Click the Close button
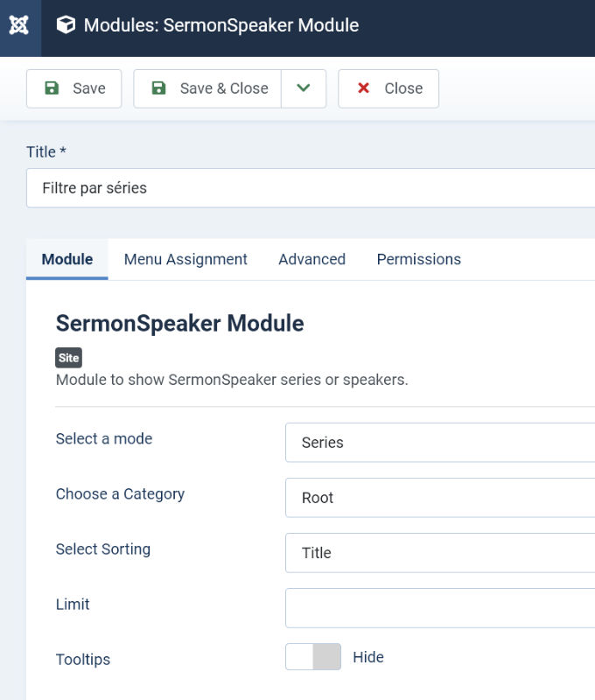595x700 pixels. pos(388,88)
